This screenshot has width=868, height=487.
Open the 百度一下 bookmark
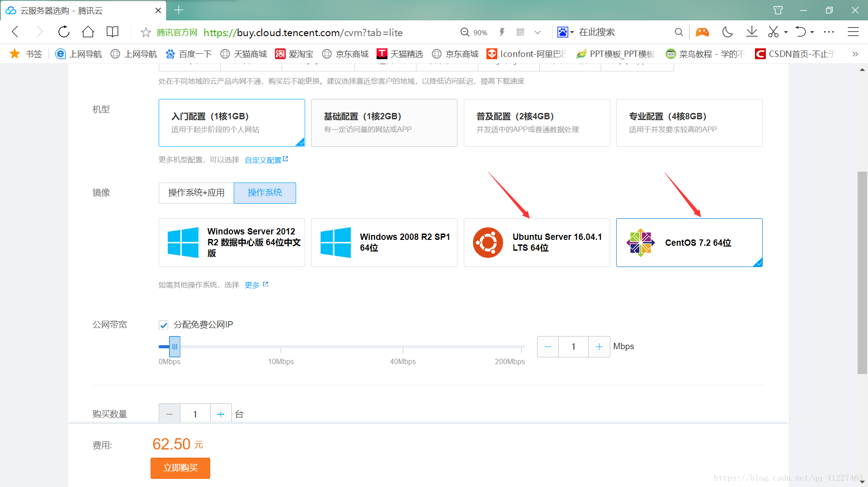(189, 54)
